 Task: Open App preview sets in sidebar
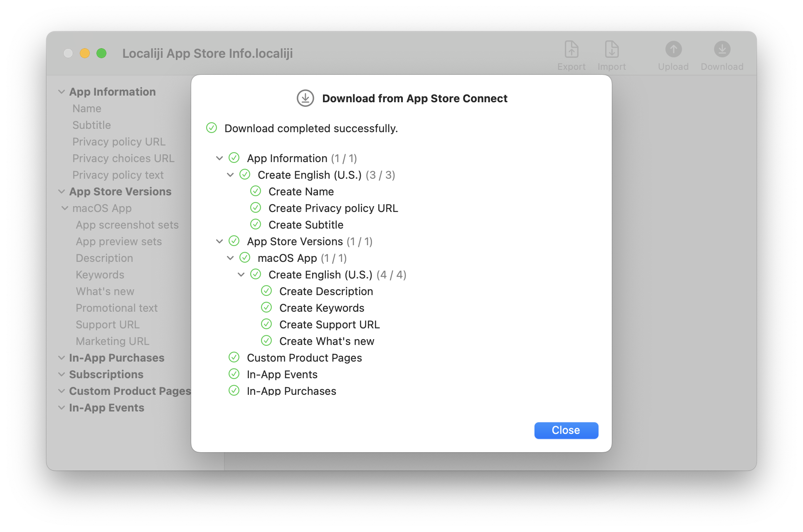(x=119, y=241)
